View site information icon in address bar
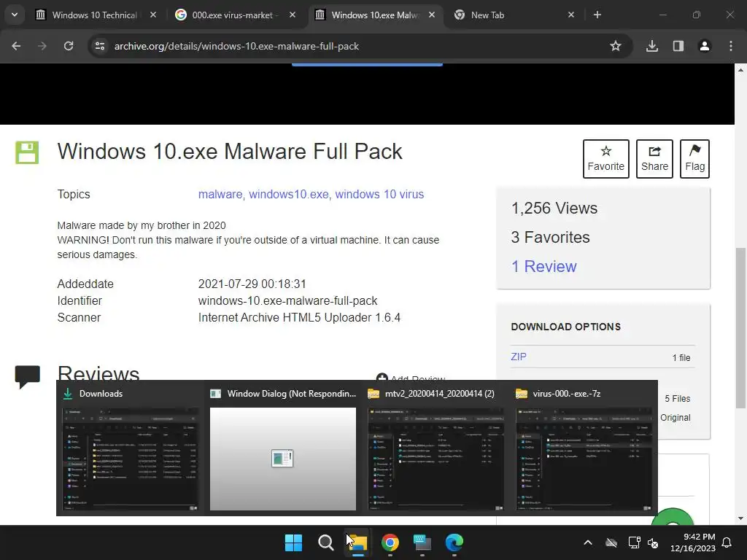The height and width of the screenshot is (560, 747). coord(100,46)
